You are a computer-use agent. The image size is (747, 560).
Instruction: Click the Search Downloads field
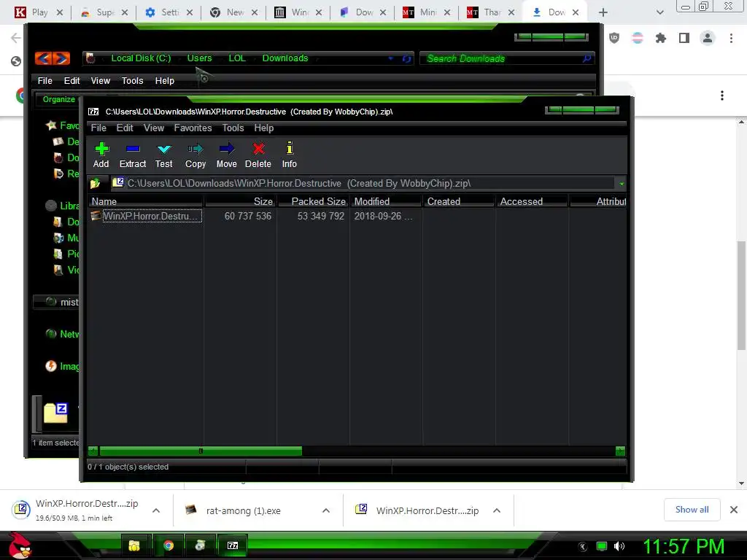point(507,58)
